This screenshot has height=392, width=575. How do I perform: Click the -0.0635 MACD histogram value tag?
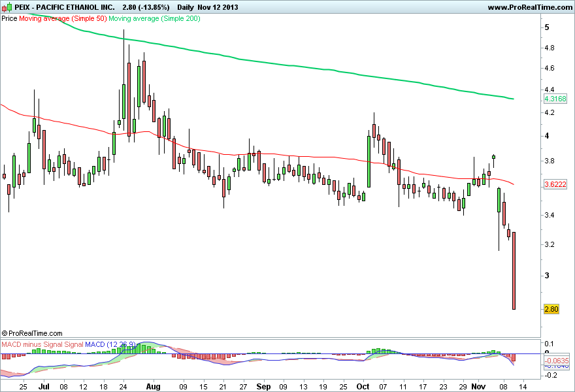[556, 361]
